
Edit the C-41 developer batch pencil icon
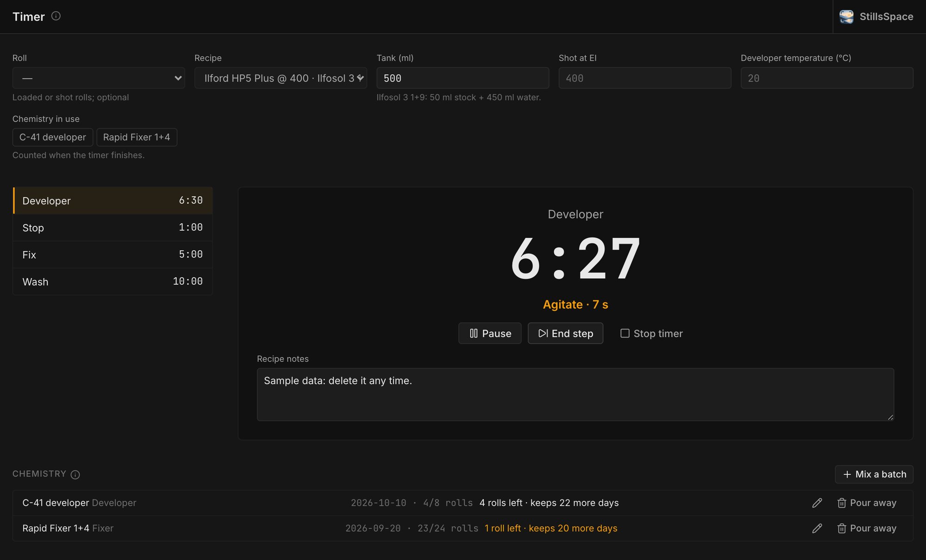(817, 503)
